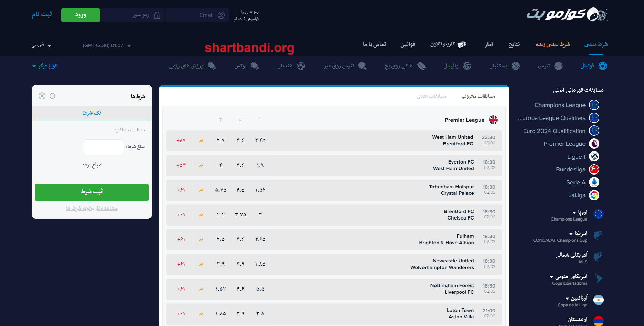Pick the table tennis icon

(363, 66)
